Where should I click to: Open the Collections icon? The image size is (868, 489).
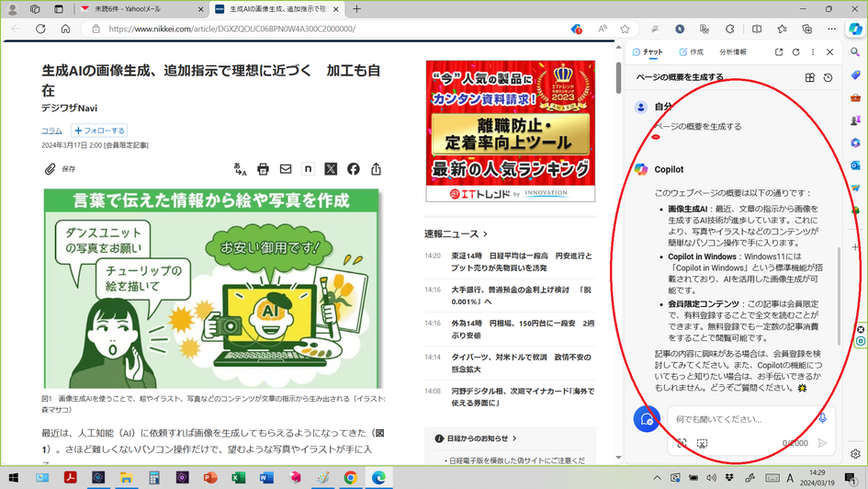coord(807,28)
